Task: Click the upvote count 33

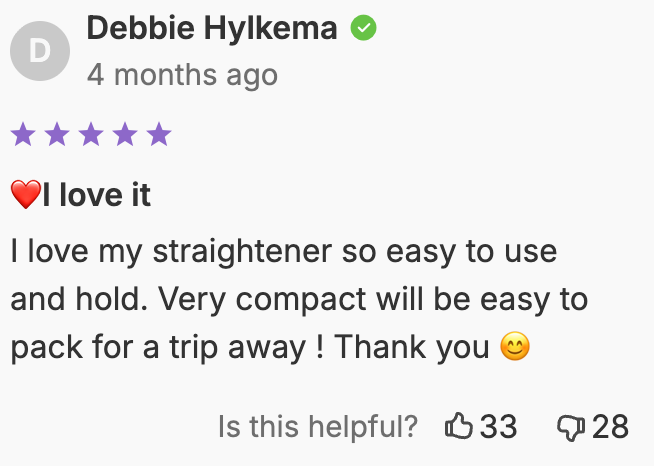Action: (x=499, y=428)
